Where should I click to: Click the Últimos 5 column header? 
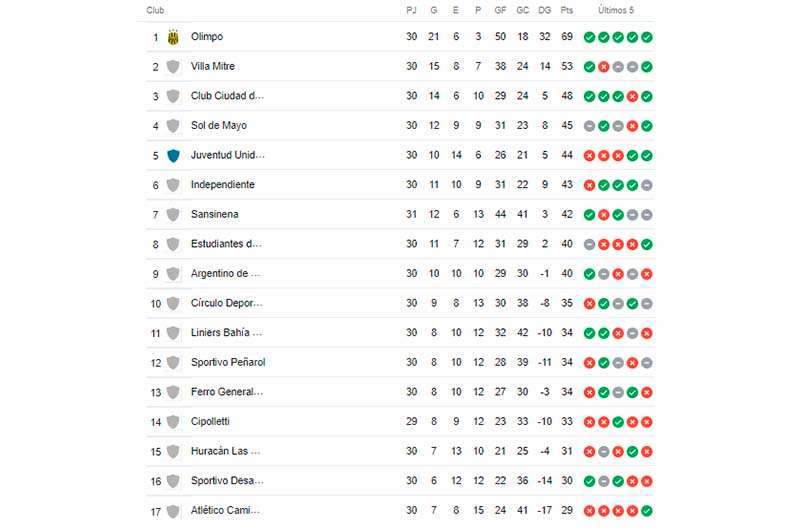616,10
